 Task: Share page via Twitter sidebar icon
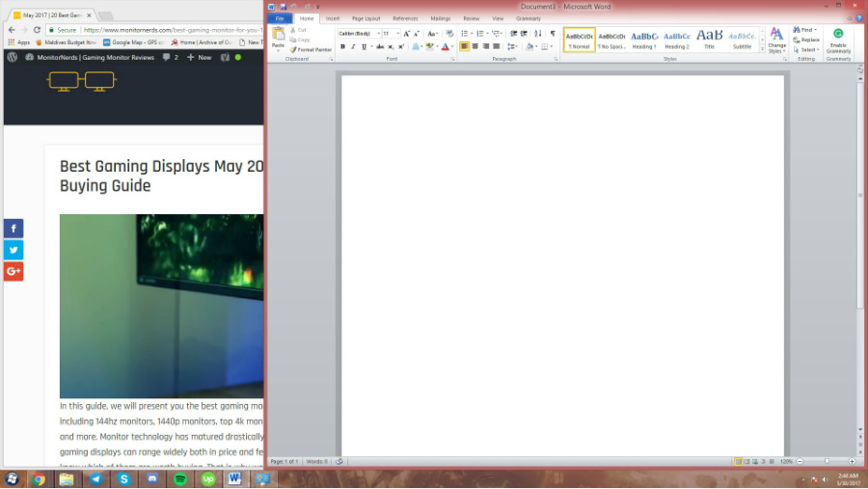click(14, 250)
